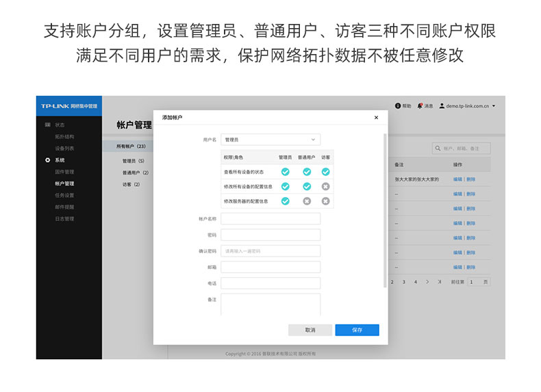Click checkmark for 管理员 in 修改所有设备的配置信息 row

[x=286, y=187]
